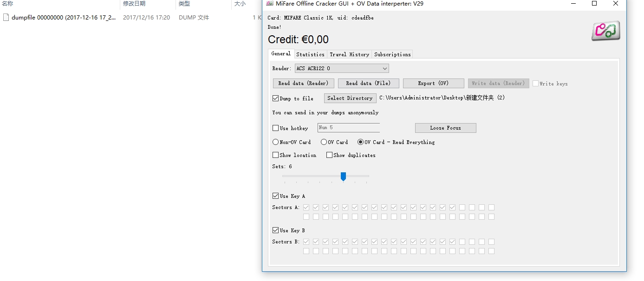Image resolution: width=644 pixels, height=281 pixels.
Task: Maximize the MiFare Offline Cracker window
Action: [x=594, y=4]
